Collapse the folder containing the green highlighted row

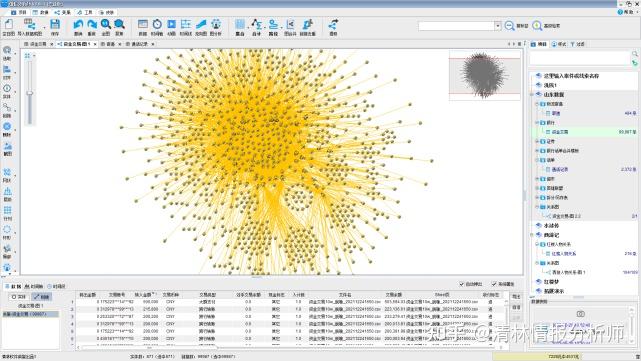coord(537,123)
